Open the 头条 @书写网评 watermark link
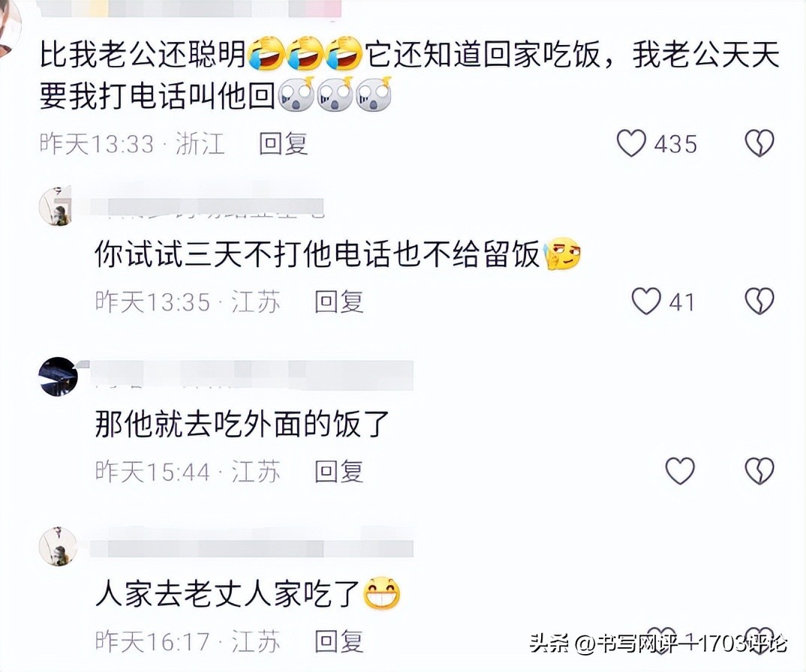Image resolution: width=806 pixels, height=672 pixels. click(658, 643)
